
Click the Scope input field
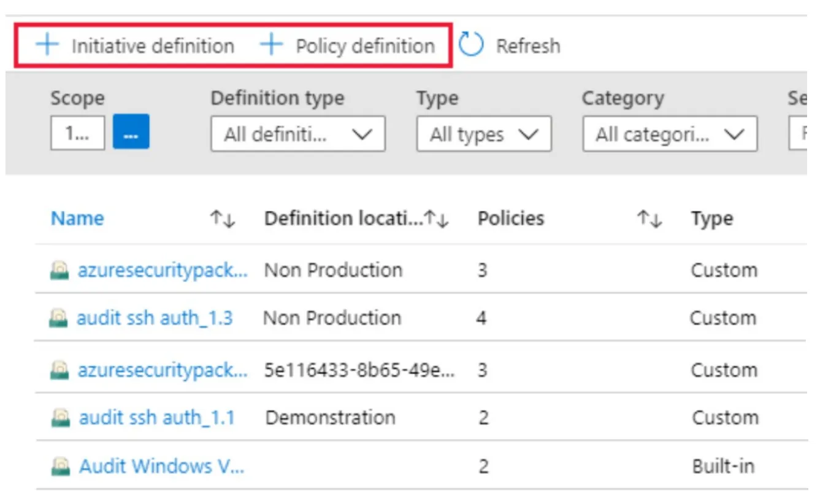pos(77,132)
